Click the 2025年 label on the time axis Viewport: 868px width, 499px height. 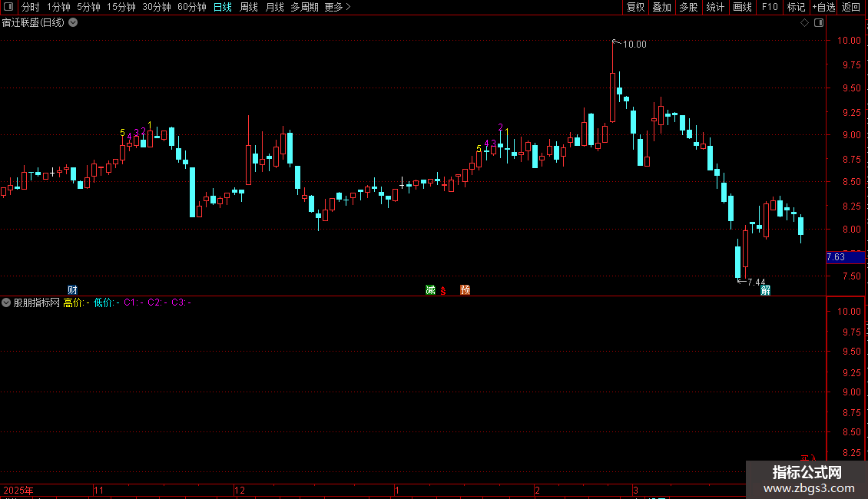pyautogui.click(x=18, y=490)
